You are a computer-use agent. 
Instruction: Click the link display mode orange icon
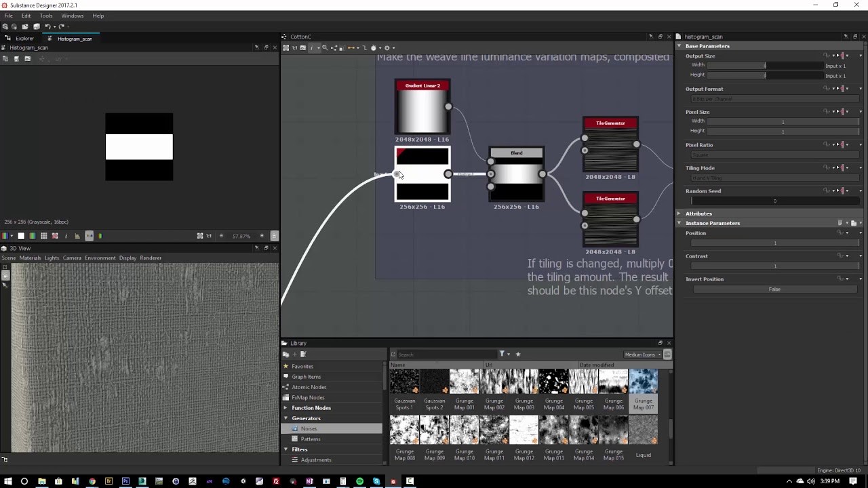[351, 48]
